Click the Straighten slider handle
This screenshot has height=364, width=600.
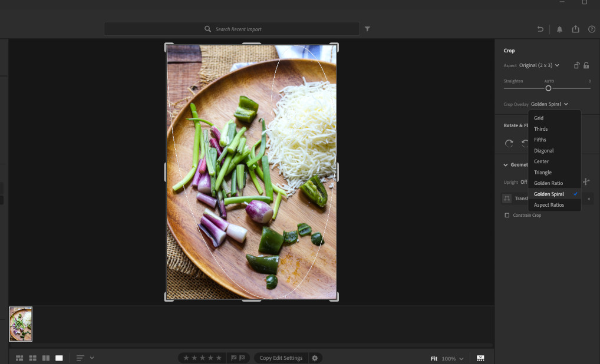click(548, 88)
